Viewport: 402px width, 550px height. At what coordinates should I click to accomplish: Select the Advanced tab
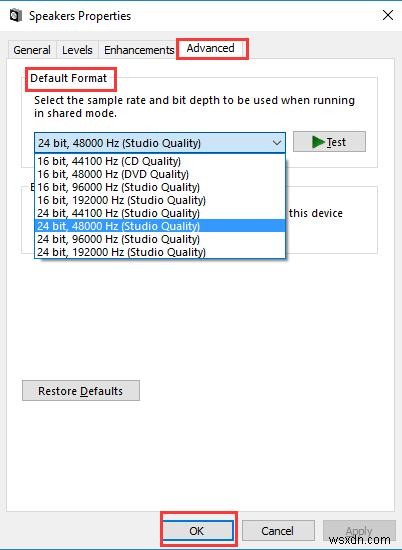(x=210, y=48)
